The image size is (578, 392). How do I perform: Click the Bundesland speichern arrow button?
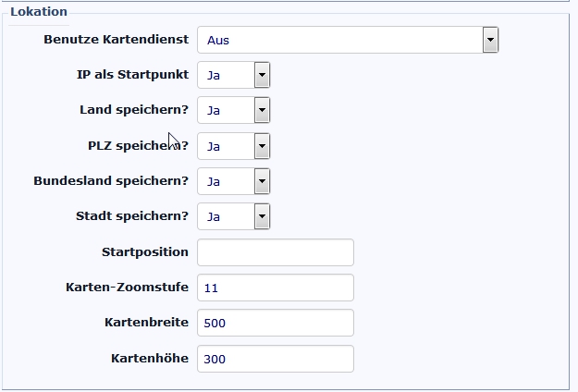point(262,181)
